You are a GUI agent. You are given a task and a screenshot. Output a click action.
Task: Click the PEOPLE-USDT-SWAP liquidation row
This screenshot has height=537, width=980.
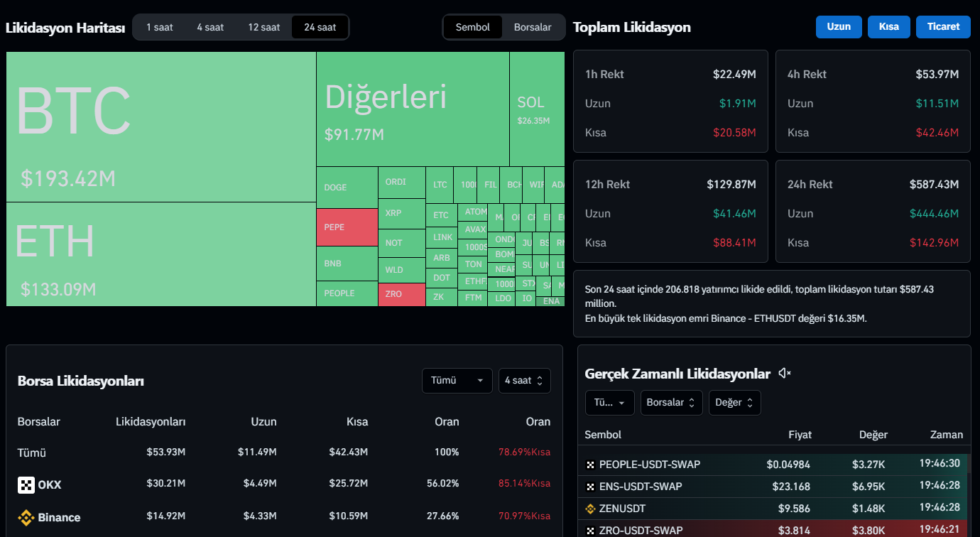pyautogui.click(x=774, y=465)
